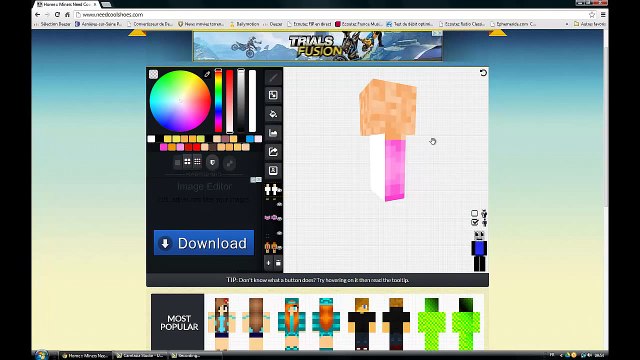The image size is (640, 360).
Task: Pick the blue palette swatch
Action: 250,139
